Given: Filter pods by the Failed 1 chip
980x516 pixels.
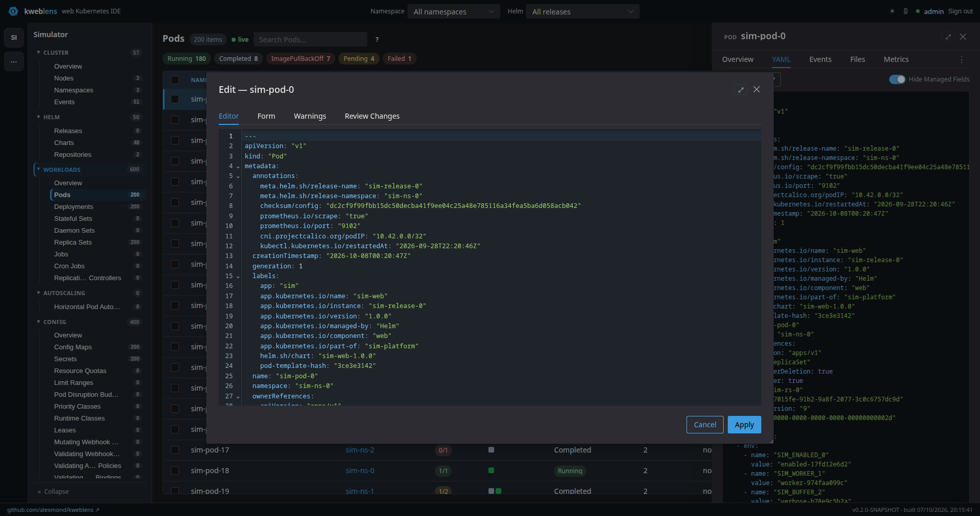Looking at the screenshot, I should point(400,59).
